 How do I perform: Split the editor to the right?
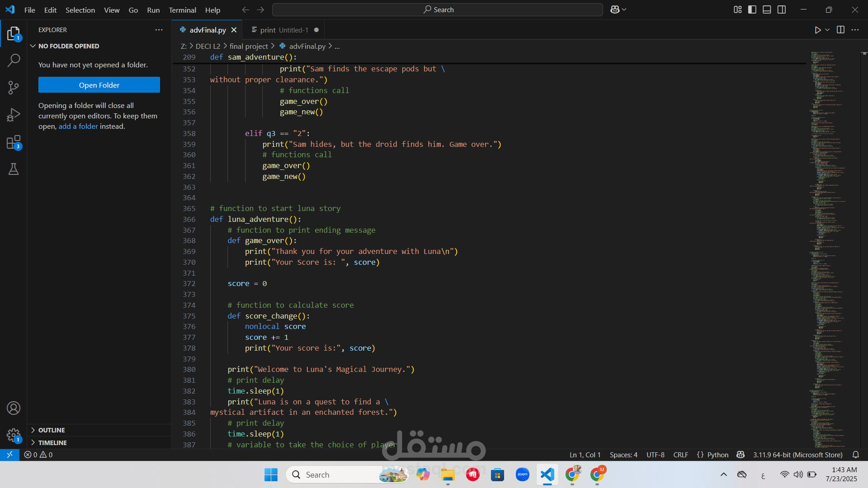point(840,30)
